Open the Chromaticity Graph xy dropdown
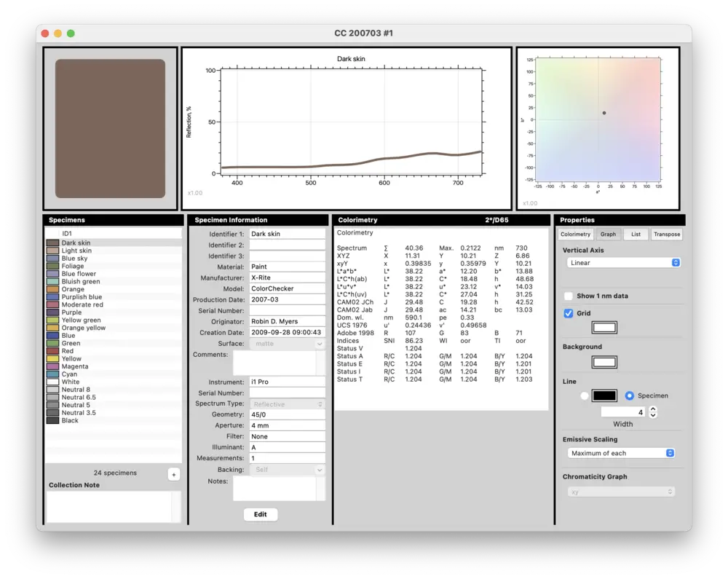Viewport: 728px width, 579px height. tap(621, 491)
